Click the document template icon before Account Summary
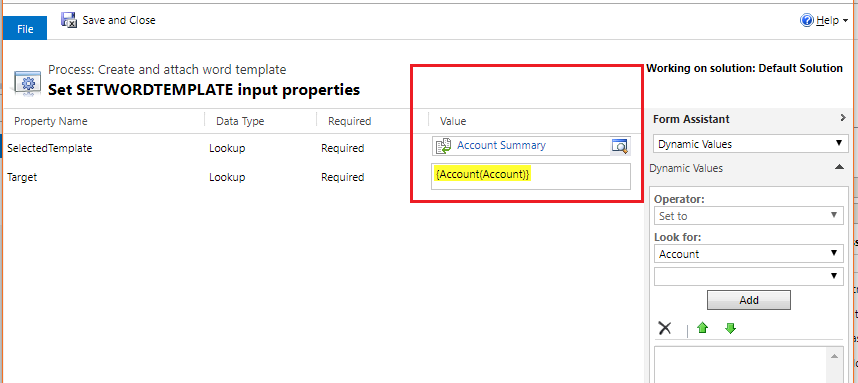 point(443,146)
